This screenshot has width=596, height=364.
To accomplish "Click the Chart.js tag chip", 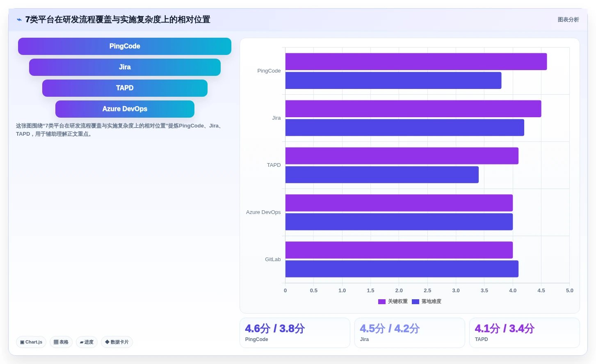I will [x=31, y=342].
